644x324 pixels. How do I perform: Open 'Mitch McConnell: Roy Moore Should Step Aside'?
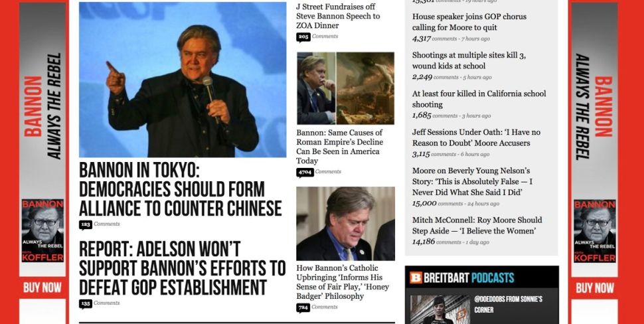point(477,226)
